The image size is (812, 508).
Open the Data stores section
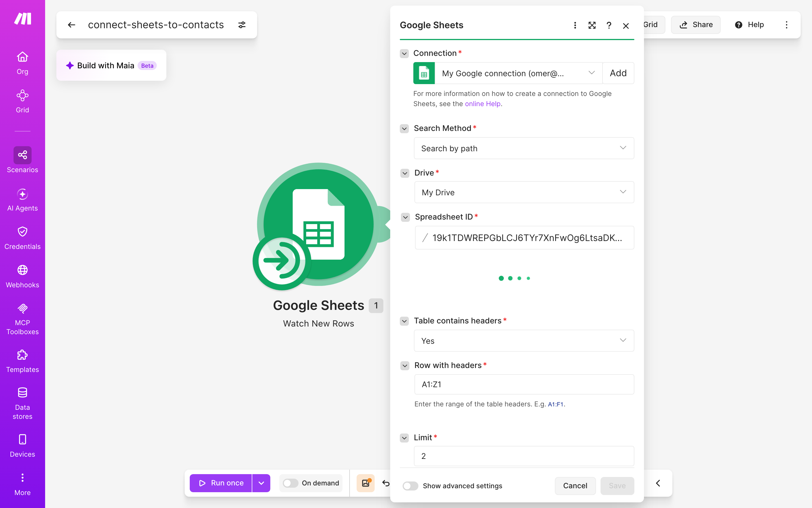23,404
